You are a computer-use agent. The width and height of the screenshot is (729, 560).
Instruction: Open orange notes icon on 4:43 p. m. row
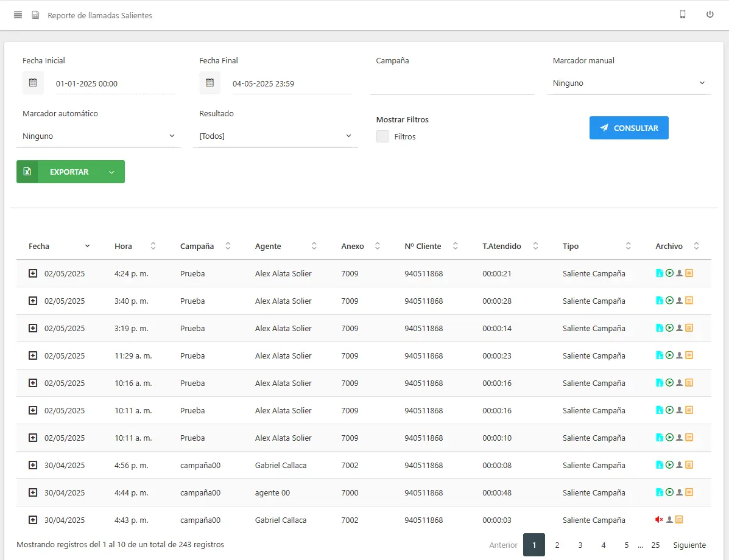tap(679, 520)
